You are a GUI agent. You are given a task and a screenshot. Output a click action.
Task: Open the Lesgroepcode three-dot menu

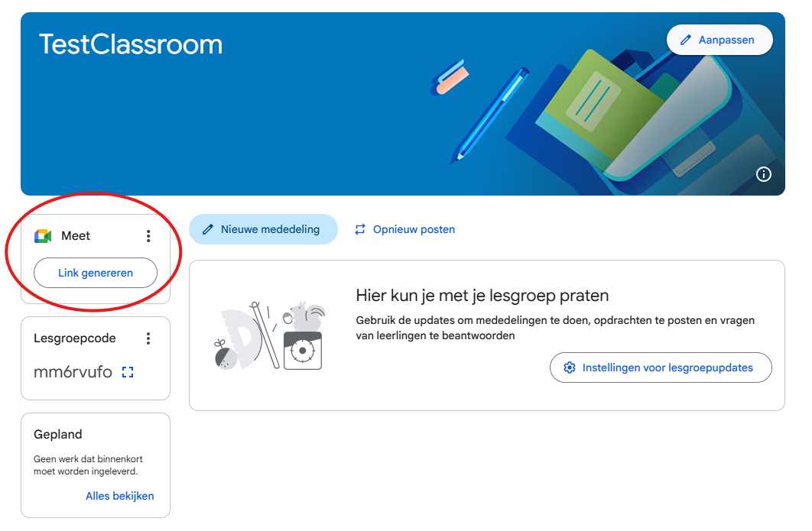pos(148,338)
